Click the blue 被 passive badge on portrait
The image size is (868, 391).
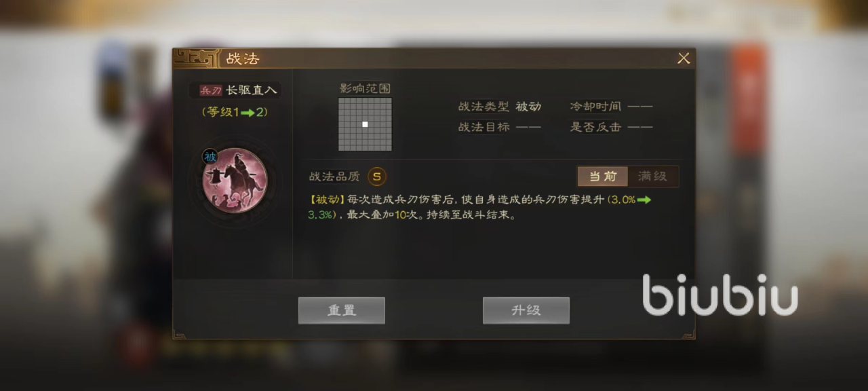pyautogui.click(x=210, y=157)
